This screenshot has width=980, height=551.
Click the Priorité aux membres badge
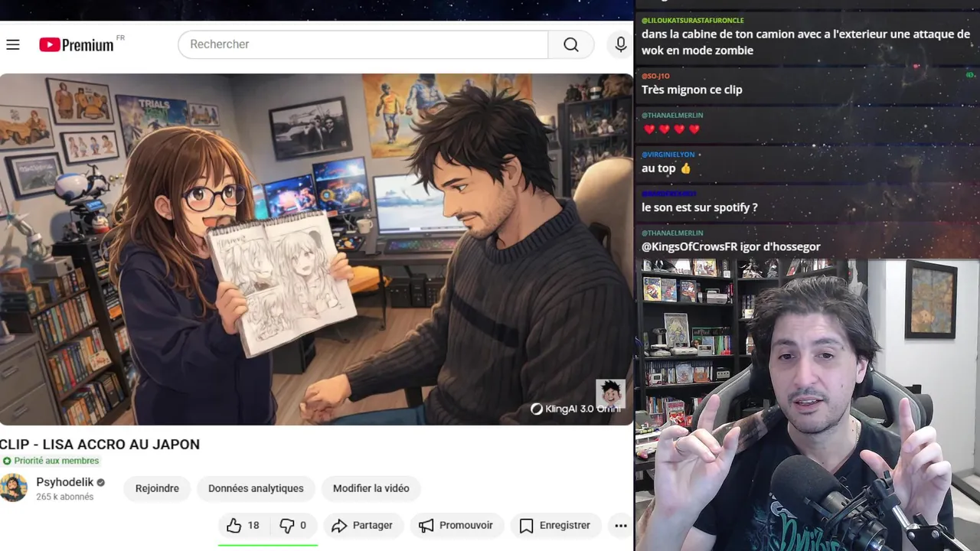(51, 461)
